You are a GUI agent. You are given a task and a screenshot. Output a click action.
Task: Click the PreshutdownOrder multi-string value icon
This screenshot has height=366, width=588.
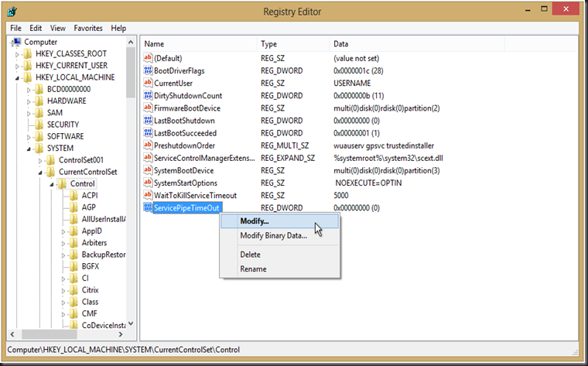click(x=148, y=145)
